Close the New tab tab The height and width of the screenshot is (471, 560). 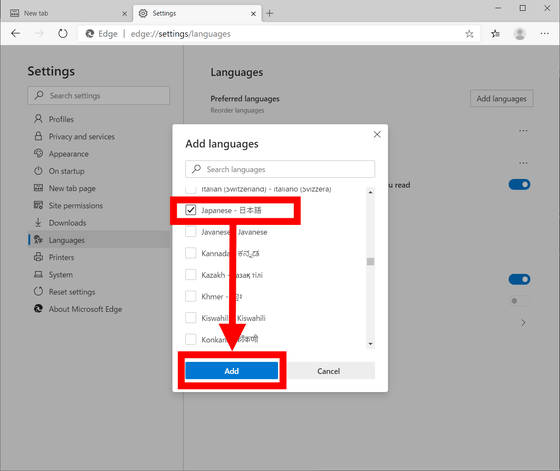(x=124, y=14)
